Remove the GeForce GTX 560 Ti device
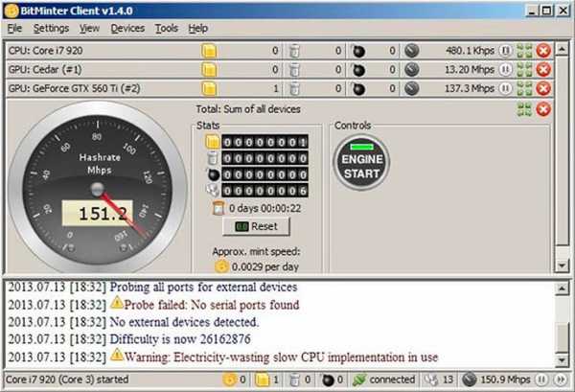The image size is (575, 392). coord(543,88)
